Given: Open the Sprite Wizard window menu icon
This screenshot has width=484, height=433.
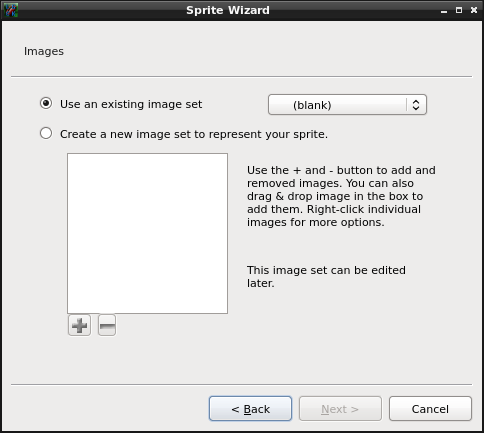Looking at the screenshot, I should tap(10, 10).
